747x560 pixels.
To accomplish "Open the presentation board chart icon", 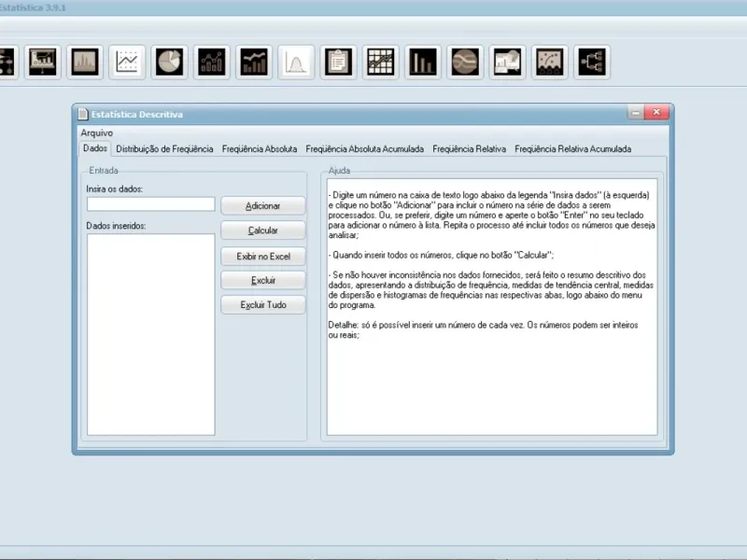I will [x=42, y=62].
